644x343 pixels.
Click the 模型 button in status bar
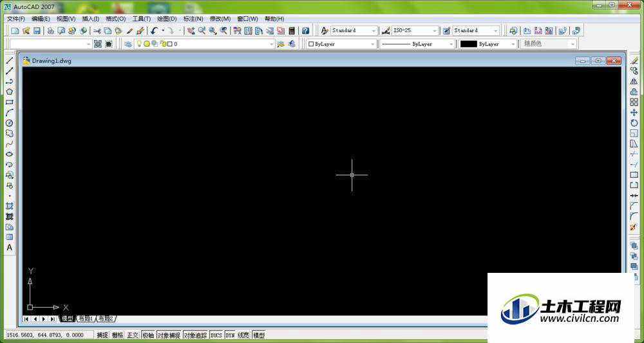[x=259, y=335]
